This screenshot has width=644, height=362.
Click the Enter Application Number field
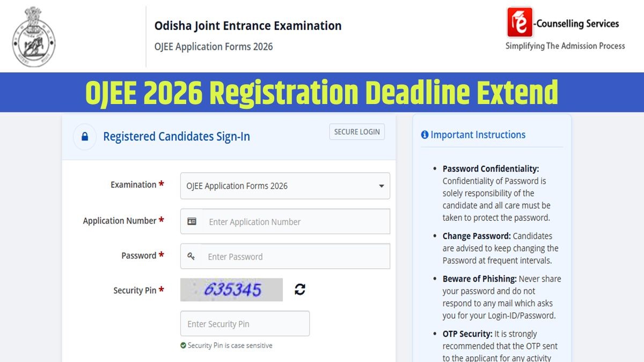[295, 221]
